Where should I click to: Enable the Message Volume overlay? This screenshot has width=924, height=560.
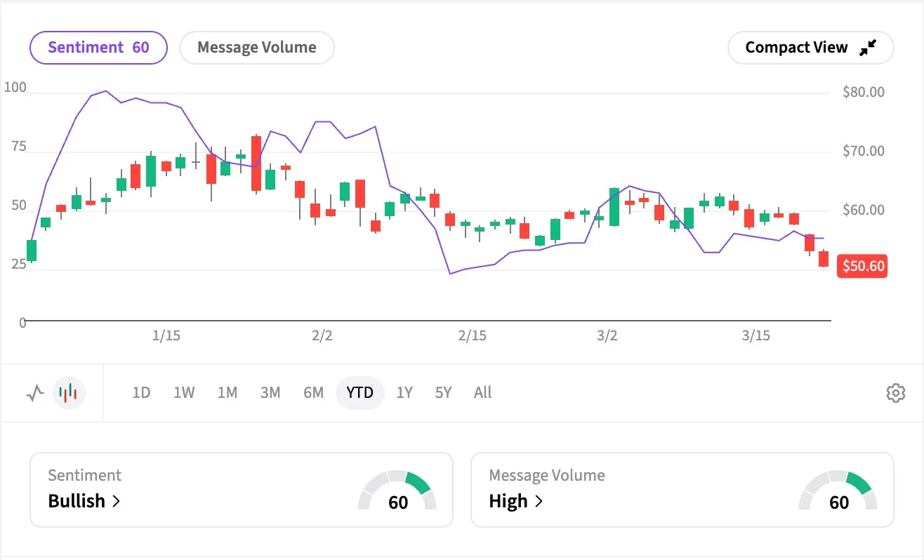[256, 47]
